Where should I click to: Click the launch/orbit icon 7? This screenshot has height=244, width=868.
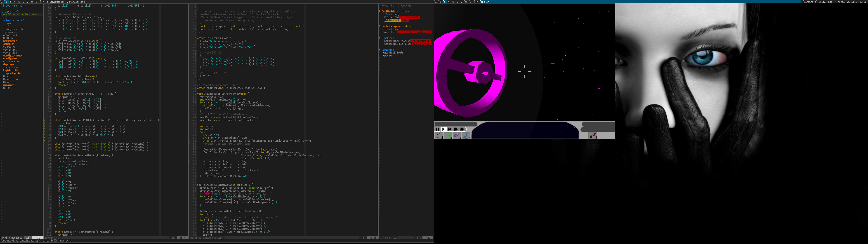click(593, 136)
